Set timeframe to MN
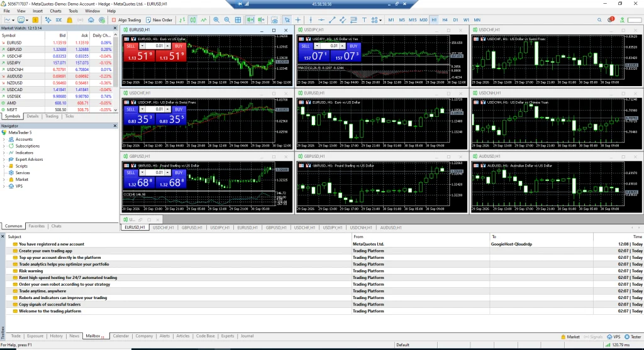Image resolution: width=644 pixels, height=350 pixels. pyautogui.click(x=477, y=19)
